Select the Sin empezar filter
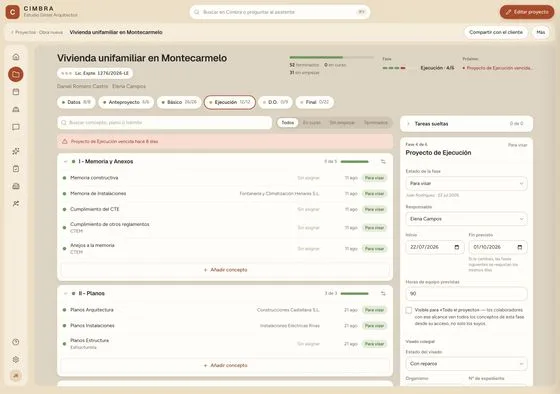560x394 pixels. 342,123
